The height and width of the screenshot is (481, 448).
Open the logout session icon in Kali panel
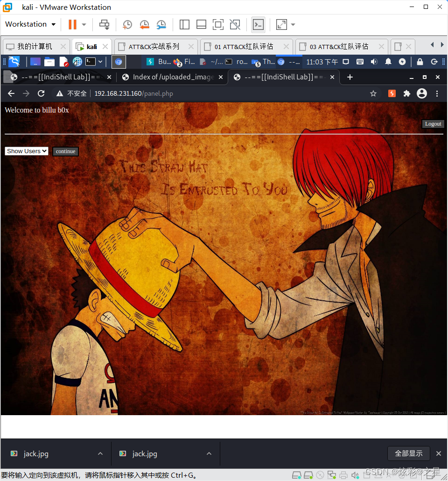tap(434, 62)
